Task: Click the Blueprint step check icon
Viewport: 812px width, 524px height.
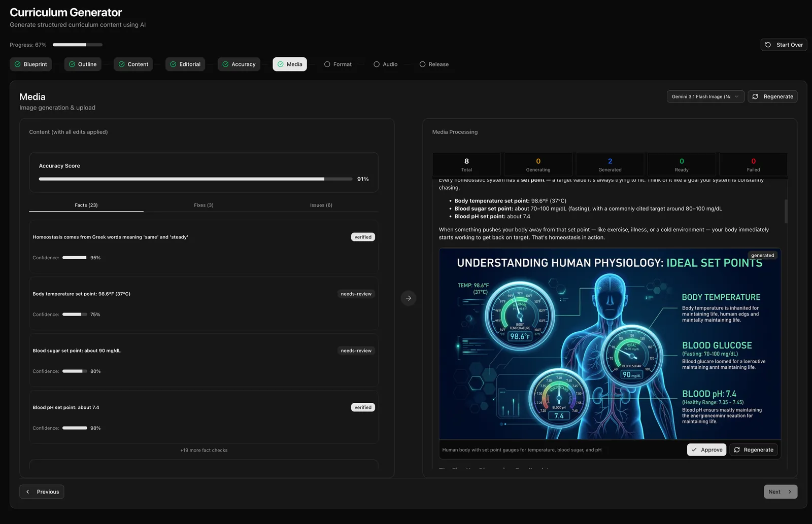Action: point(18,64)
